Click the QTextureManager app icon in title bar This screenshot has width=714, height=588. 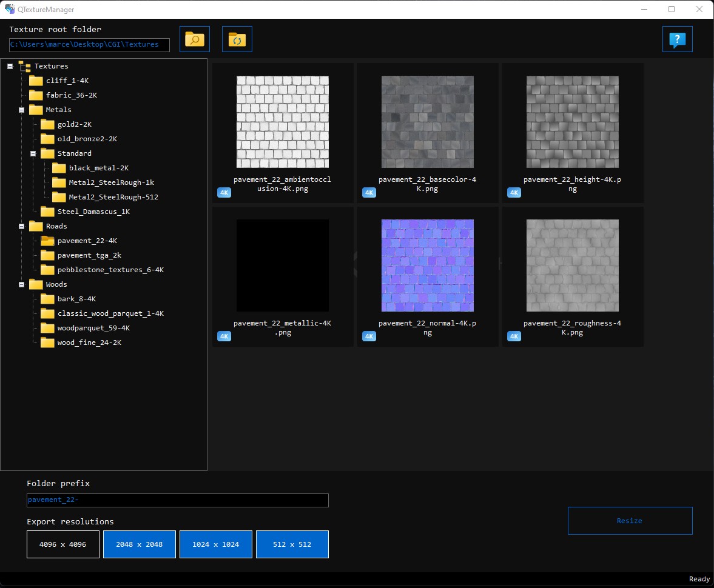(10, 9)
